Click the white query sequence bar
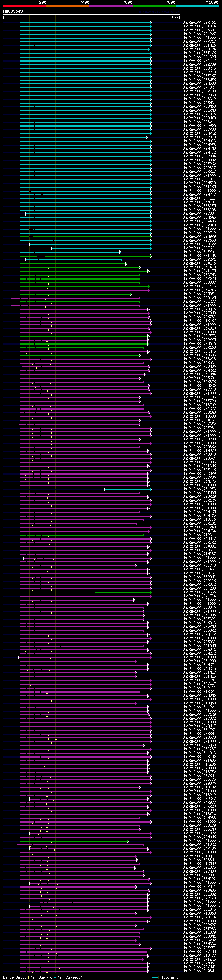Viewport: 222px width, 980px height. point(92,15)
